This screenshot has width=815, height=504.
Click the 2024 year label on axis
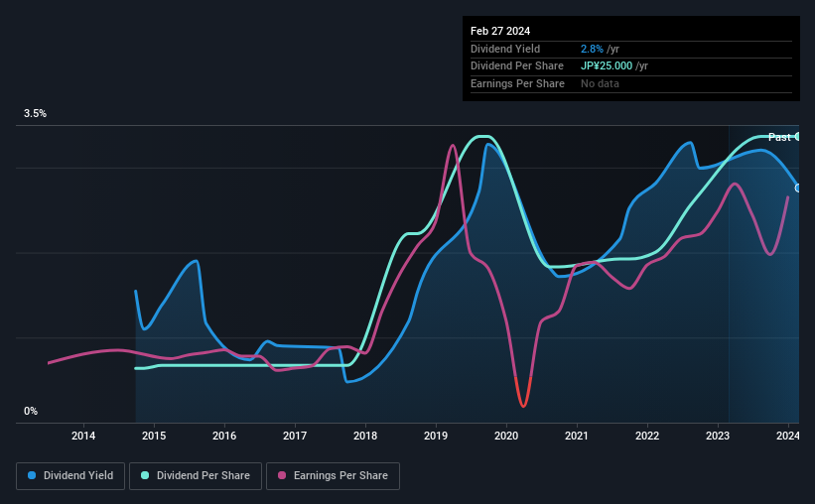click(x=788, y=436)
